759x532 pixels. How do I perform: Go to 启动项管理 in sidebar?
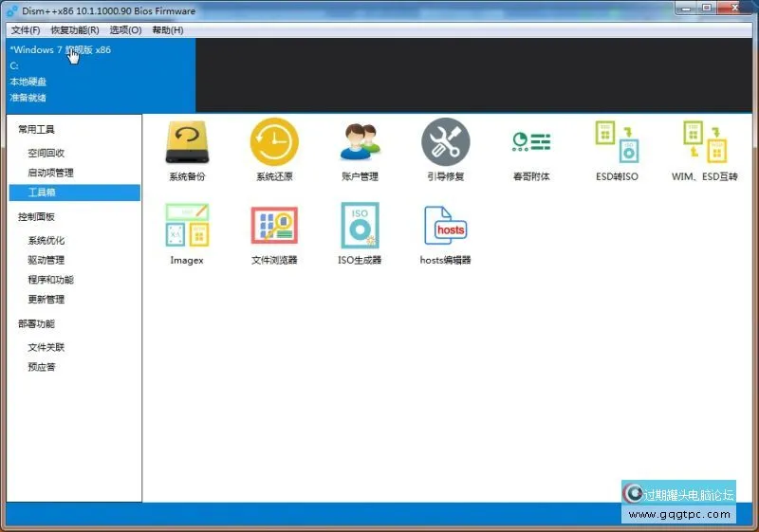(50, 173)
